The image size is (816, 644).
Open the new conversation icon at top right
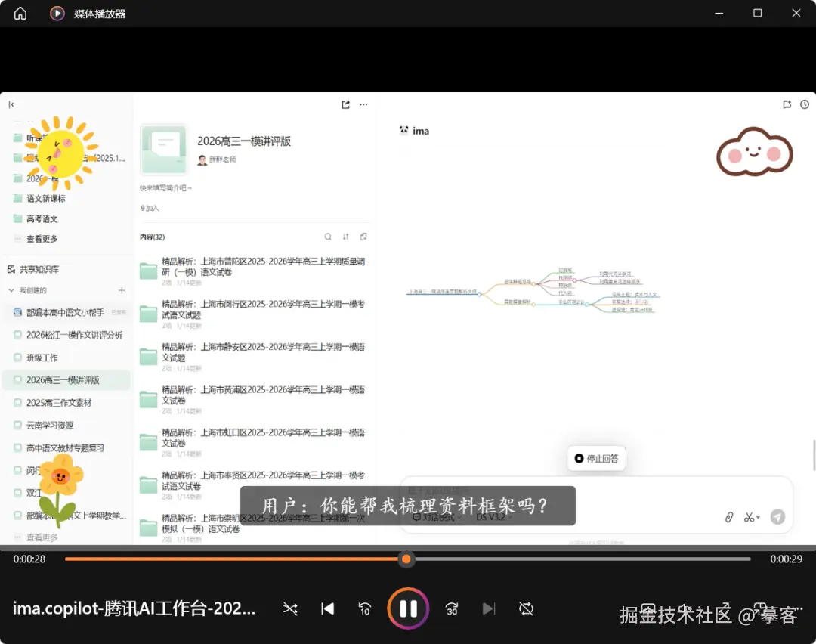[x=787, y=104]
